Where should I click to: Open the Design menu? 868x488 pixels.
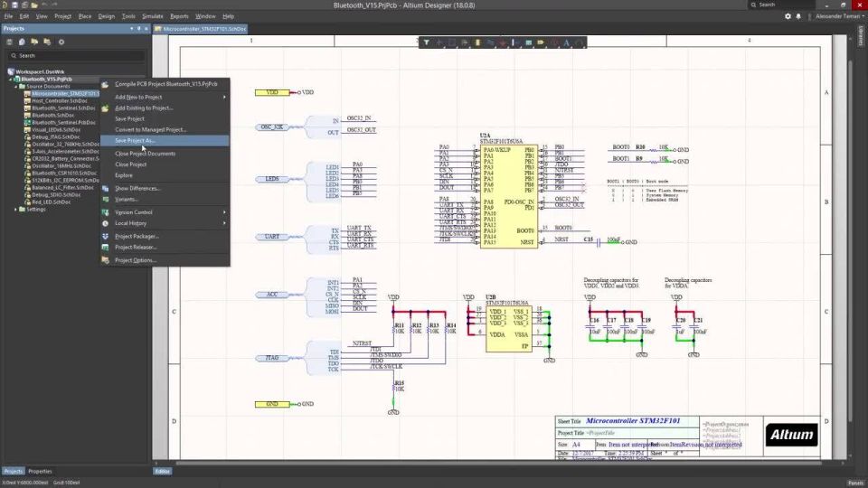[x=107, y=16]
